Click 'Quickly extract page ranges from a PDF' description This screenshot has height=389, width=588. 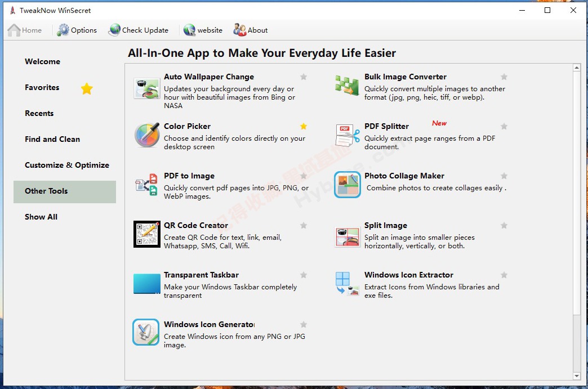click(430, 142)
